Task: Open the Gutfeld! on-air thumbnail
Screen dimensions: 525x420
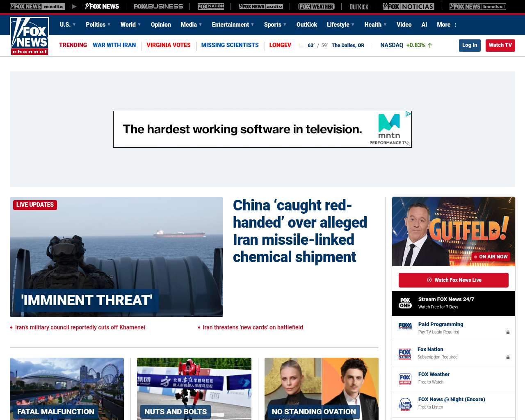Action: click(454, 231)
